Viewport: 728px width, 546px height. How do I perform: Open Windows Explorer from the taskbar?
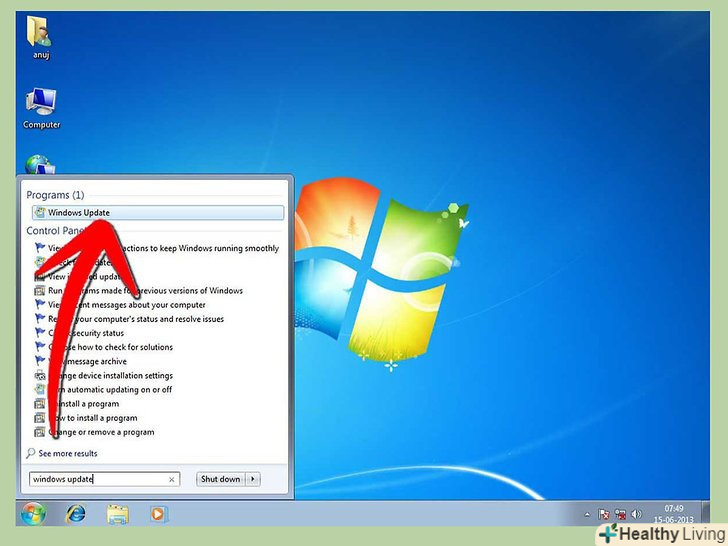[117, 514]
